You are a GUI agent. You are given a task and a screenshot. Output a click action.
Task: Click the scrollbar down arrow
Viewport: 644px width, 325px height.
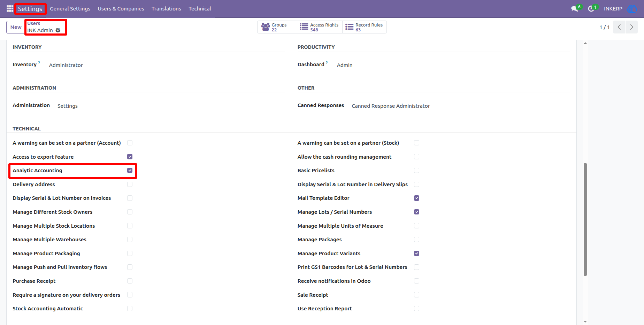(x=585, y=322)
